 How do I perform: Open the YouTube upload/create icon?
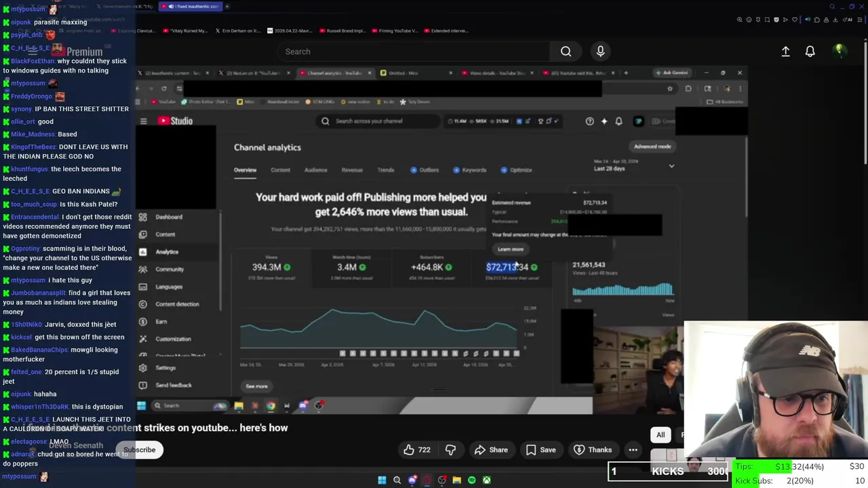click(x=785, y=52)
